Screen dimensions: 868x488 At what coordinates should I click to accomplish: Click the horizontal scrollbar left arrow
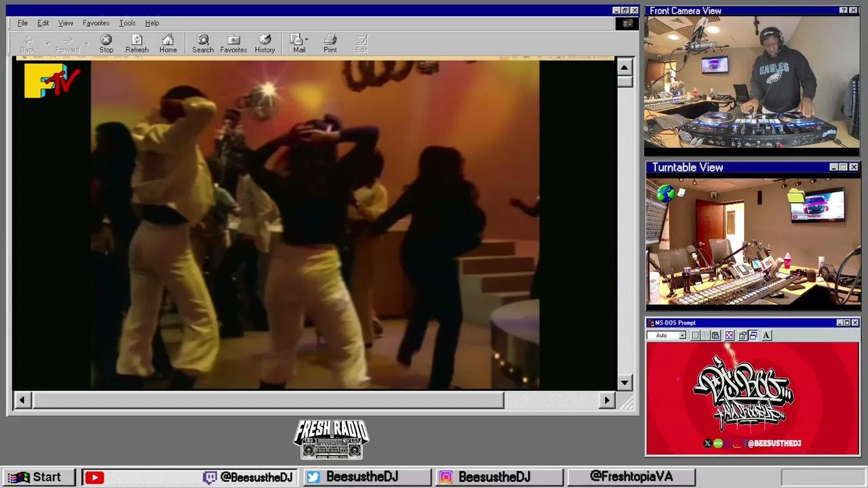point(22,400)
